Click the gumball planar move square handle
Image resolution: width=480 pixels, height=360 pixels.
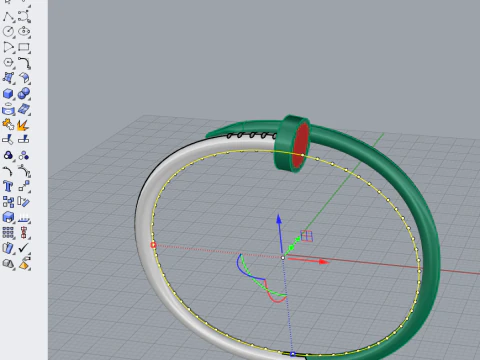307,236
